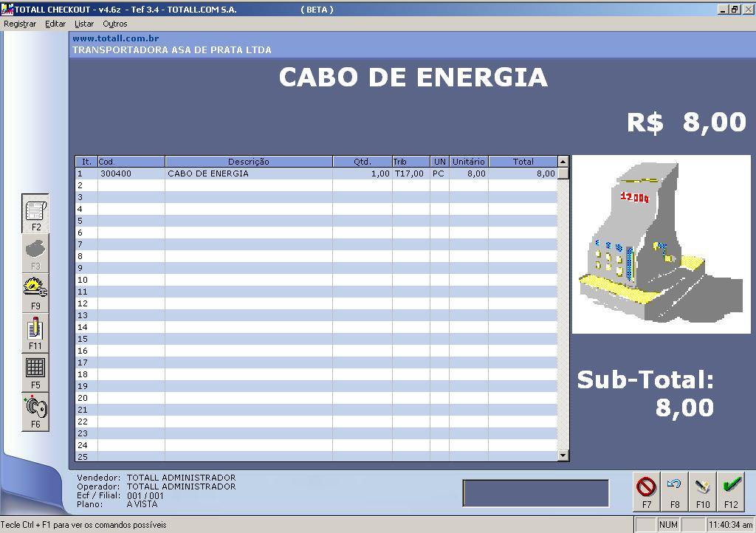The height and width of the screenshot is (533, 756).
Task: Click the F6 keys icon
Action: coord(35,412)
